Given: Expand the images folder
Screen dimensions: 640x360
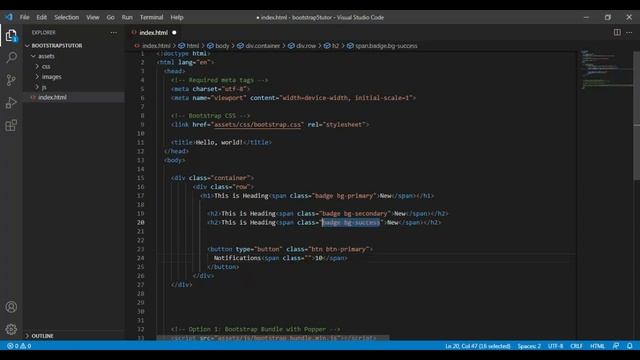Looking at the screenshot, I should pyautogui.click(x=51, y=77).
